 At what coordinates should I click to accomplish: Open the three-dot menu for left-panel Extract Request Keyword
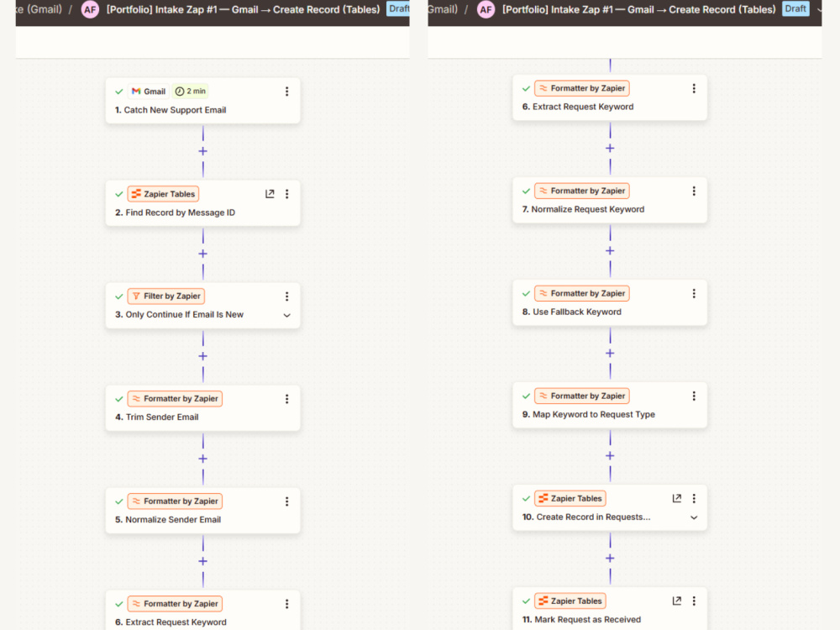coord(286,604)
